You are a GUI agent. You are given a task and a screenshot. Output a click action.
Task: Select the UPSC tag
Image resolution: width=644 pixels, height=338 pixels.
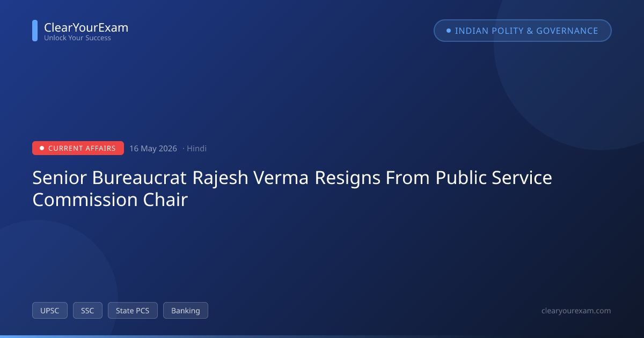coord(50,311)
